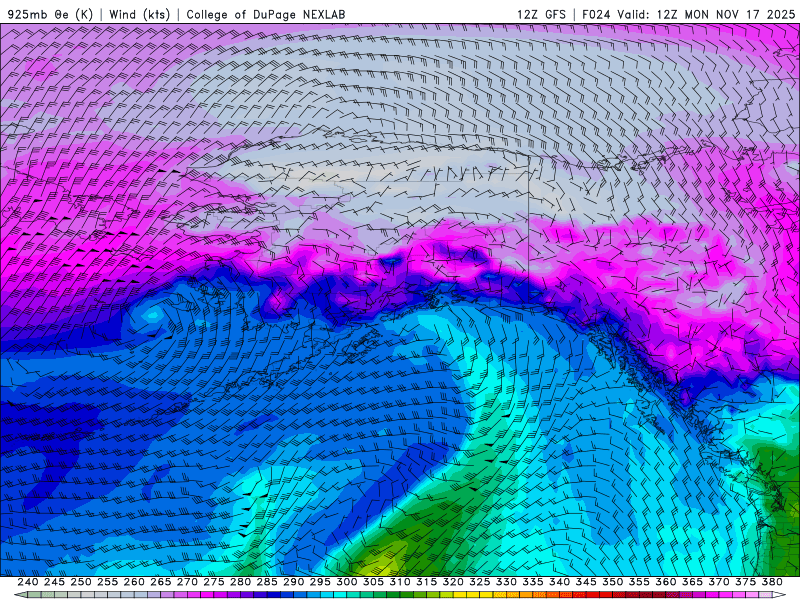Select the 355 value on the color scale
This screenshot has height=600, width=800.
click(x=639, y=582)
